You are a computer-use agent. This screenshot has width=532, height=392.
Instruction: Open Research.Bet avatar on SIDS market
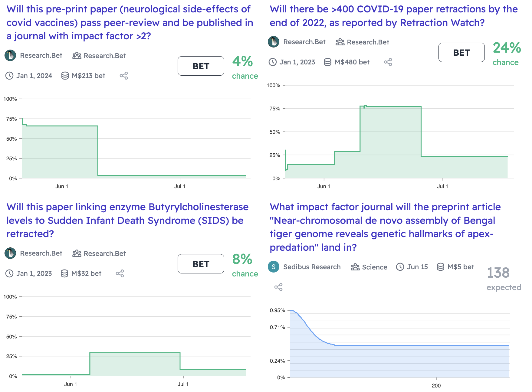tap(10, 253)
